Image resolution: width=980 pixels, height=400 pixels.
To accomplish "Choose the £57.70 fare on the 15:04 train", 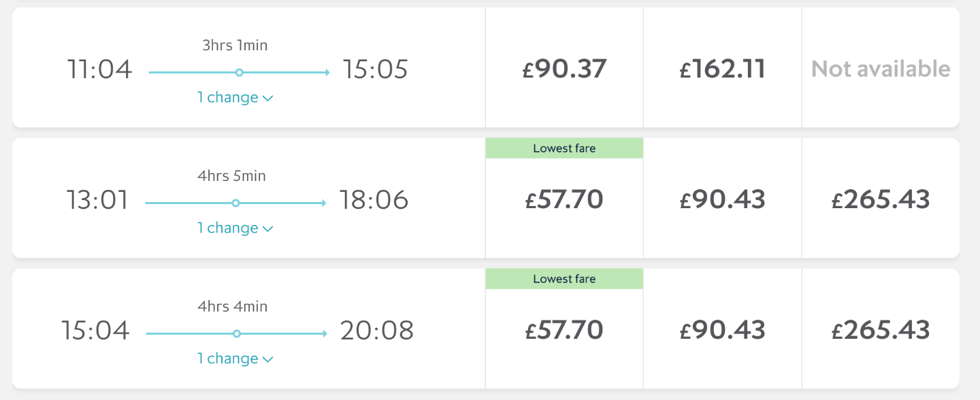I will coord(564,330).
